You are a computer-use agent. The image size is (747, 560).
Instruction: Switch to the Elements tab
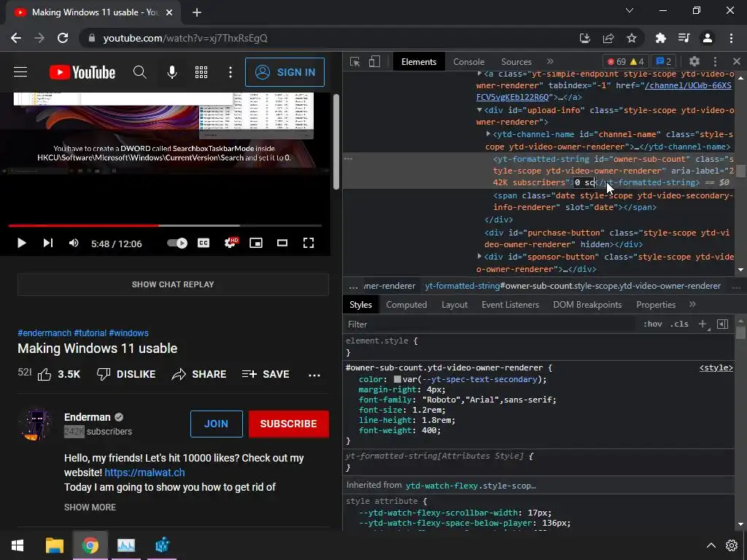(419, 62)
